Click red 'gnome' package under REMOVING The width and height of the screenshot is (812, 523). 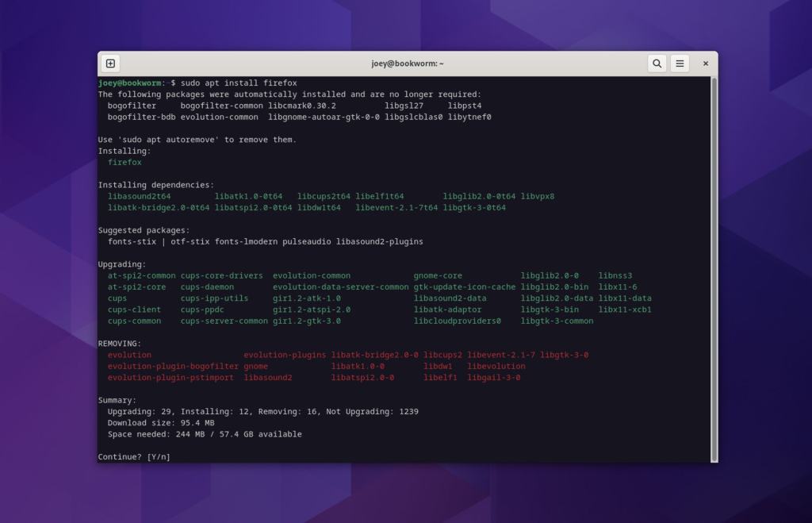click(256, 367)
